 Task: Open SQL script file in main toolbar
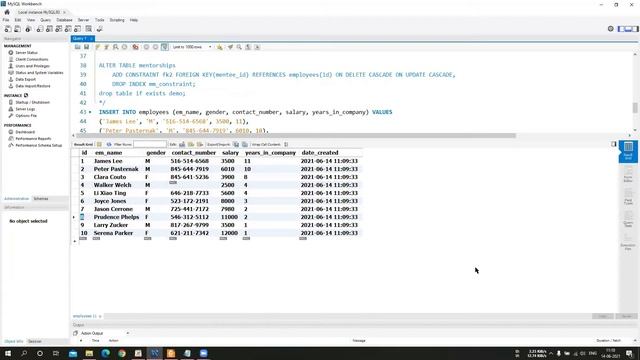[18, 29]
